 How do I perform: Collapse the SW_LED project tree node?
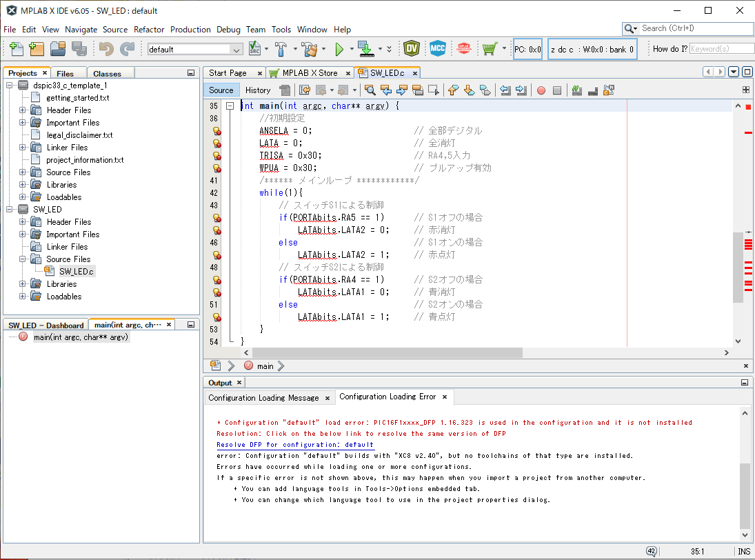click(10, 210)
